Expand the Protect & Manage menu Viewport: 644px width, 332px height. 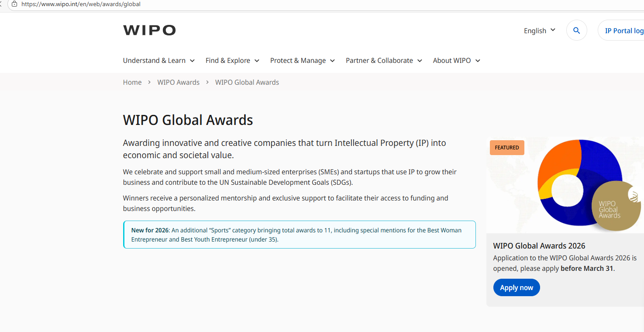coord(302,61)
